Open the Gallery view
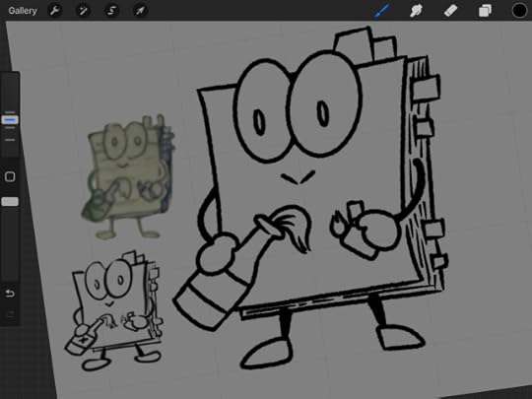Viewport: 532px width, 399px height. [23, 11]
